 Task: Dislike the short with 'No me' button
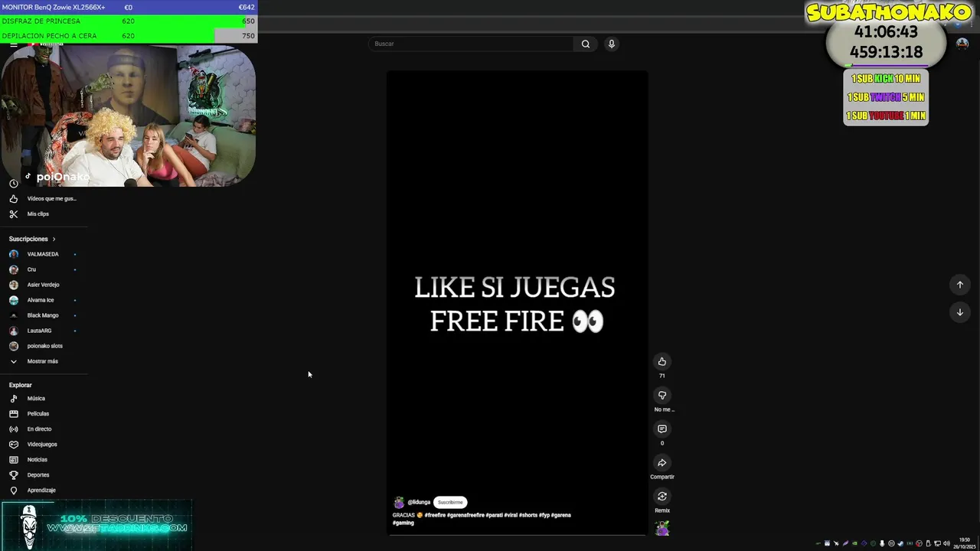(662, 396)
